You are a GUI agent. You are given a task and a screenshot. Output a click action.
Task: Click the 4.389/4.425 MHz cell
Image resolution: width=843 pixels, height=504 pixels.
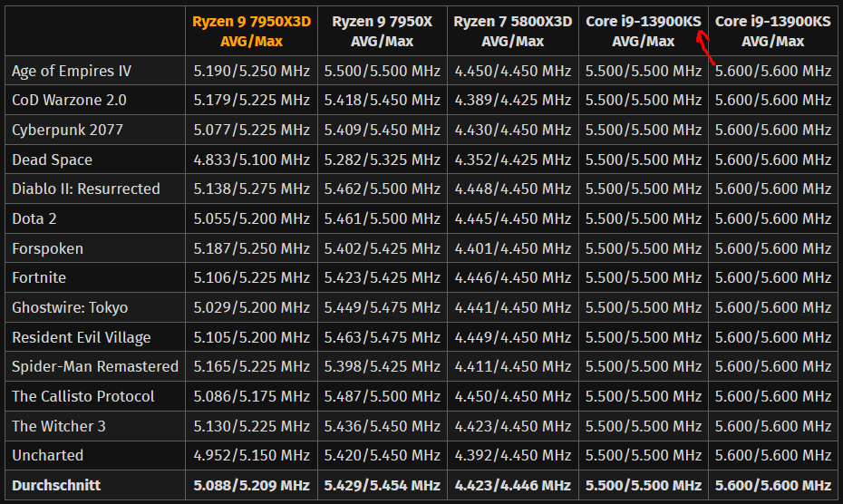point(513,100)
